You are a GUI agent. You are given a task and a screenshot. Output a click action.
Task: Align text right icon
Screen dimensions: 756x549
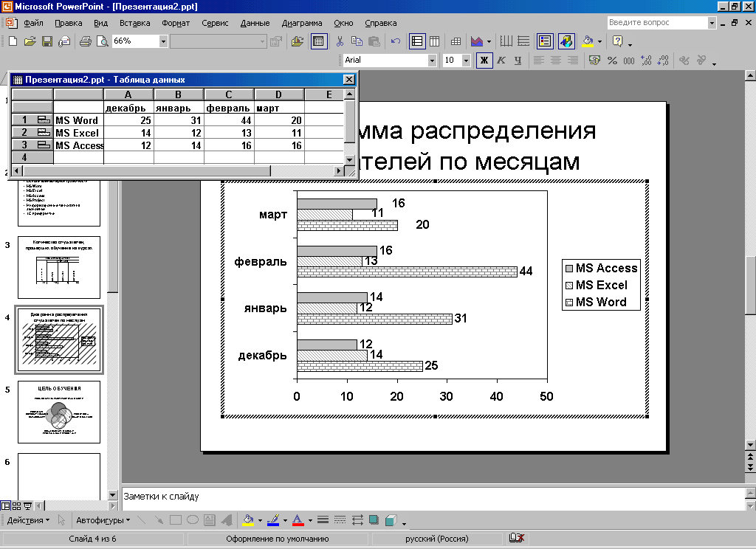572,61
